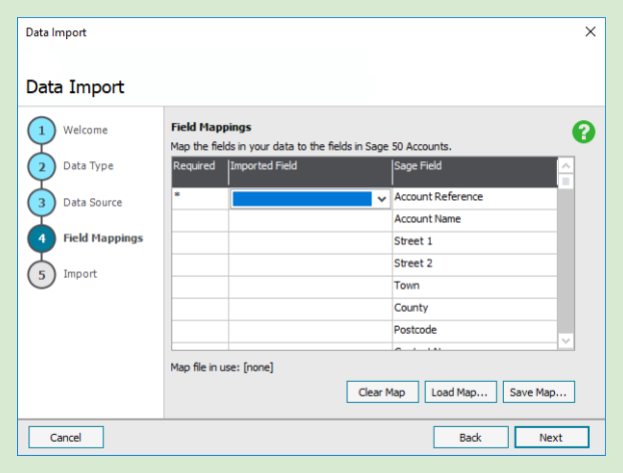Click the Imported Field cell for Account Name
This screenshot has height=473, width=623.
point(309,220)
